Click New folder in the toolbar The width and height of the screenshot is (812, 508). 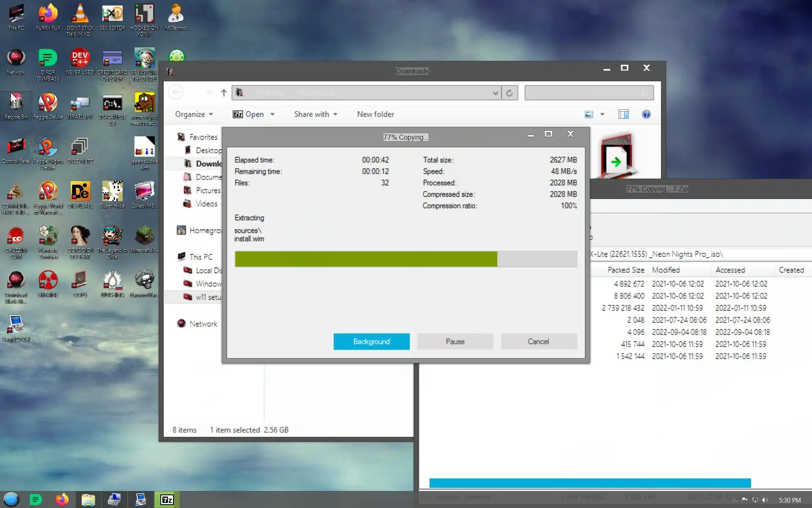(x=375, y=114)
